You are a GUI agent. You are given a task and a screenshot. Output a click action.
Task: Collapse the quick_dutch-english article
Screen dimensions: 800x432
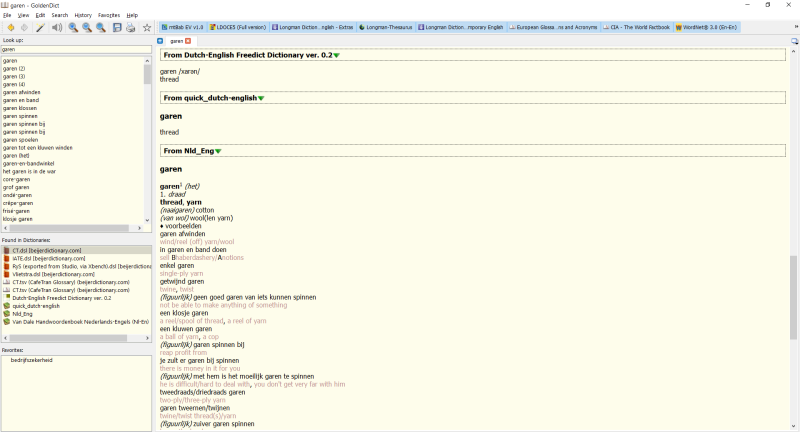click(261, 98)
